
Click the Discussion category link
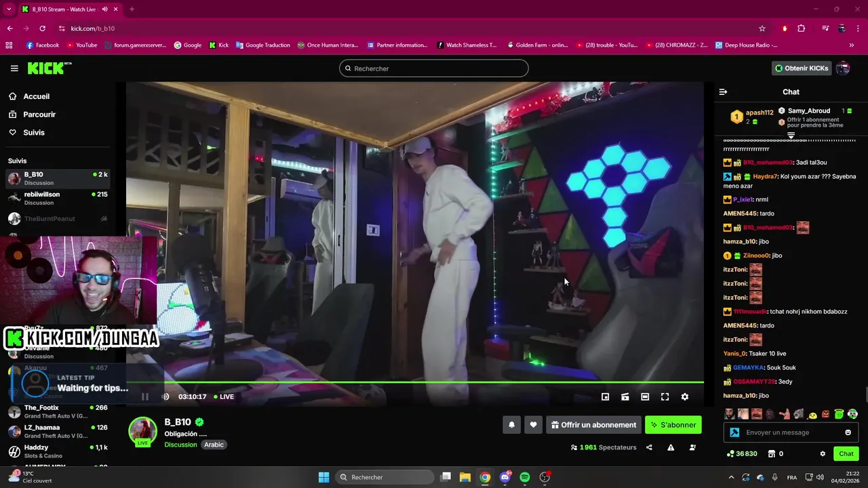point(180,445)
